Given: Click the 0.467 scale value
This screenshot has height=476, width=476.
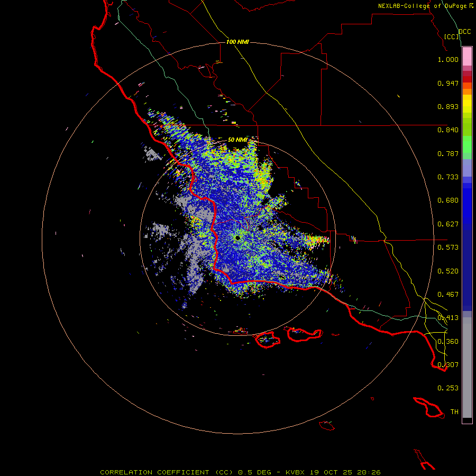Looking at the screenshot, I should [x=448, y=295].
